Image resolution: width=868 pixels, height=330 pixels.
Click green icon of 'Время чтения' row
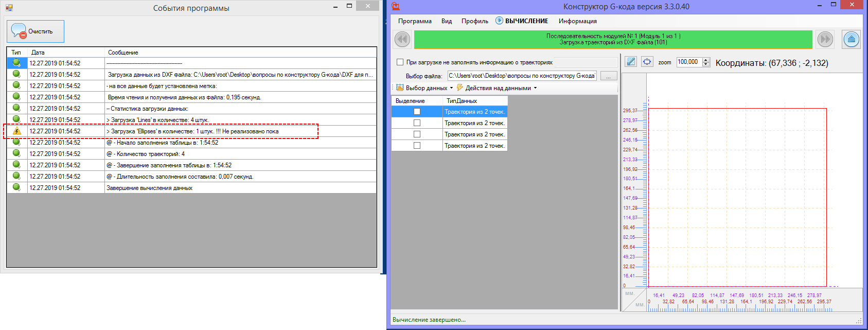click(x=17, y=97)
